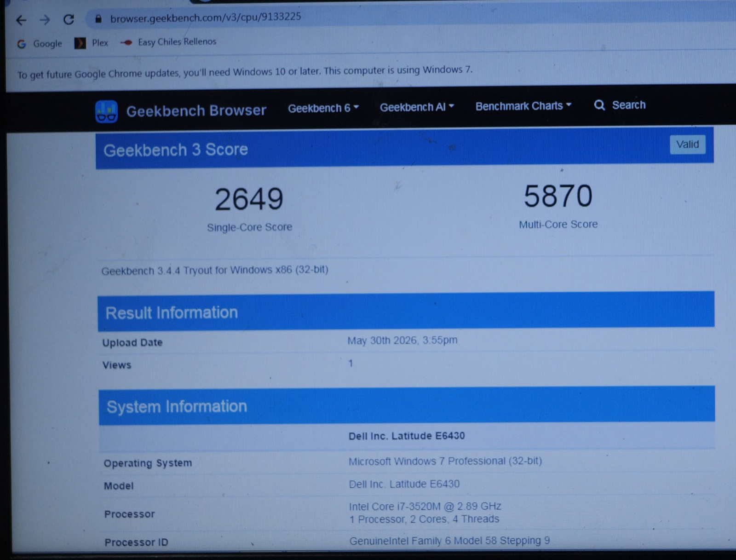Open the Benchmark Charts dropdown
The width and height of the screenshot is (736, 560).
[x=523, y=106]
